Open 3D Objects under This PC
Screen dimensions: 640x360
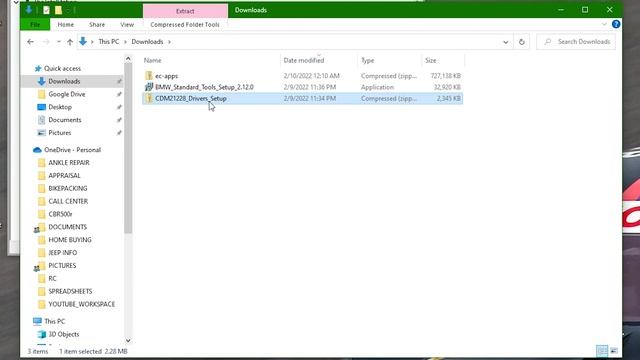pos(63,334)
